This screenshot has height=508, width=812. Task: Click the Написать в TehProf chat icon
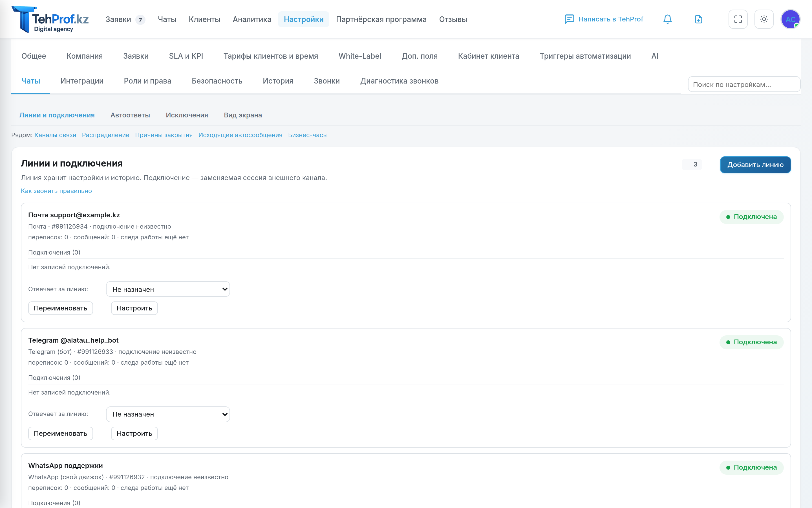point(570,19)
